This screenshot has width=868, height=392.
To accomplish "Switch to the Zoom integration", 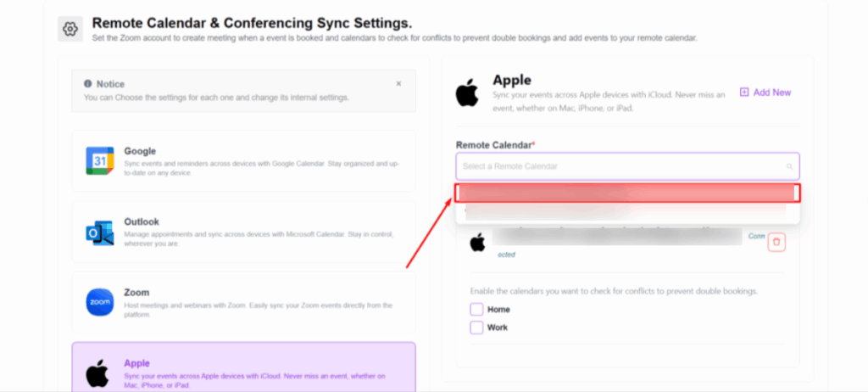I will pyautogui.click(x=244, y=302).
